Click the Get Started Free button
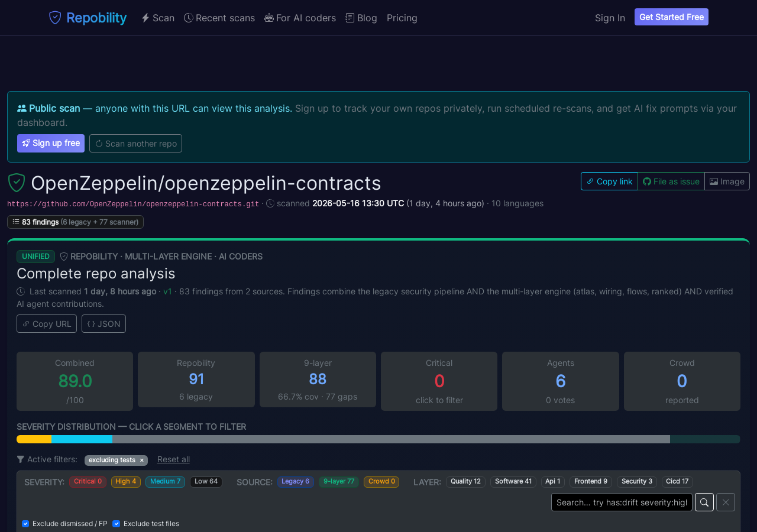757x532 pixels. 671,17
